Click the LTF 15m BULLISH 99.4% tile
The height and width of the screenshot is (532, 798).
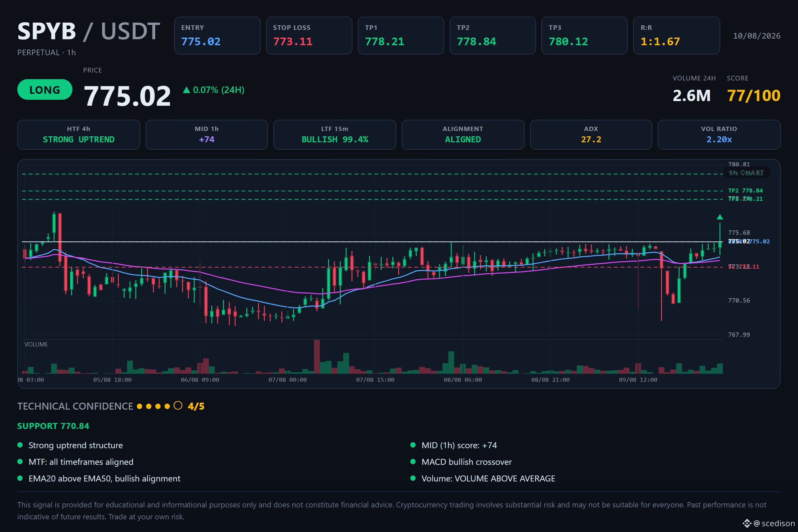[335, 135]
